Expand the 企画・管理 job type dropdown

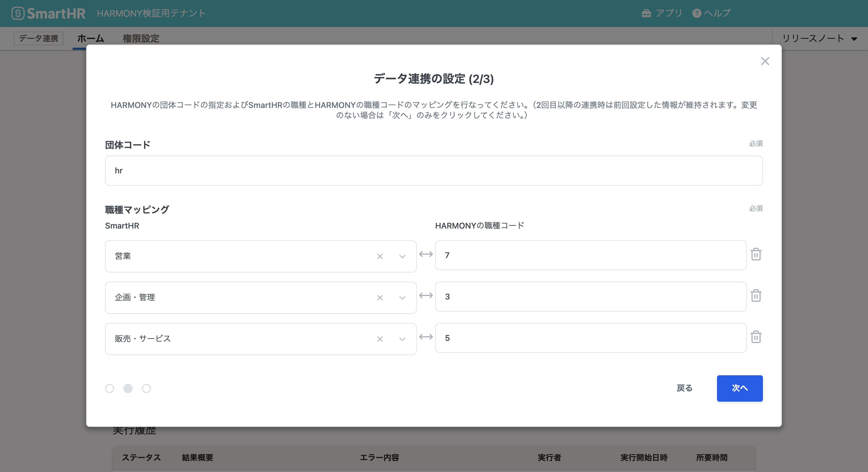(x=402, y=298)
